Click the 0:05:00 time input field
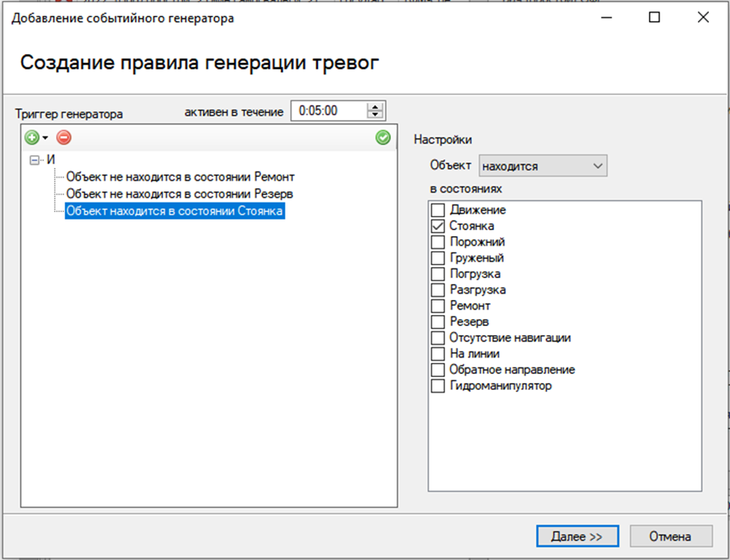The image size is (730, 560). (328, 111)
